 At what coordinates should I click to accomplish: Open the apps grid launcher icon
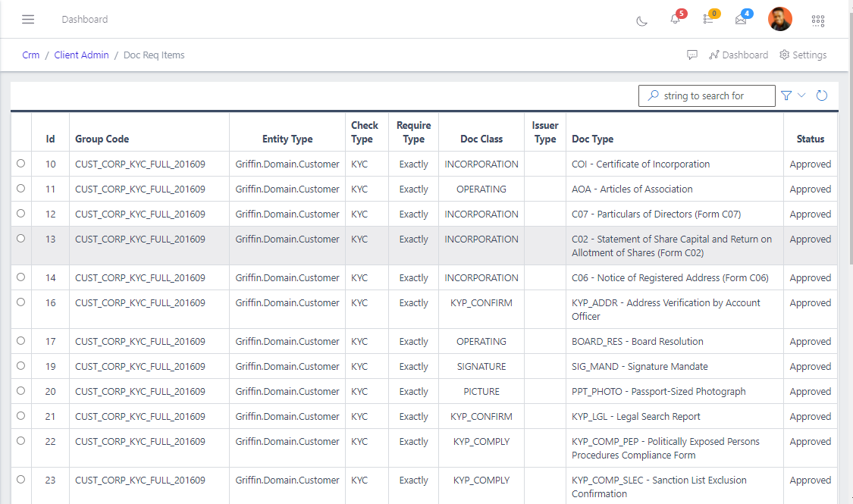coord(818,21)
